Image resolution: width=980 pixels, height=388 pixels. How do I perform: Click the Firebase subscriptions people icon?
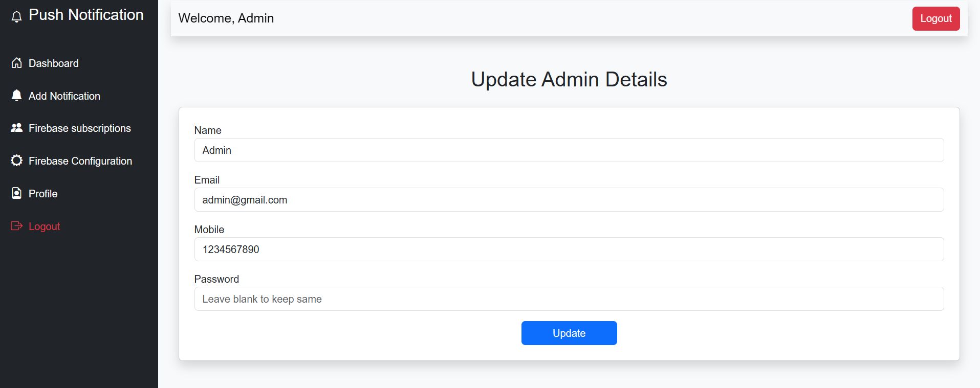pyautogui.click(x=16, y=128)
